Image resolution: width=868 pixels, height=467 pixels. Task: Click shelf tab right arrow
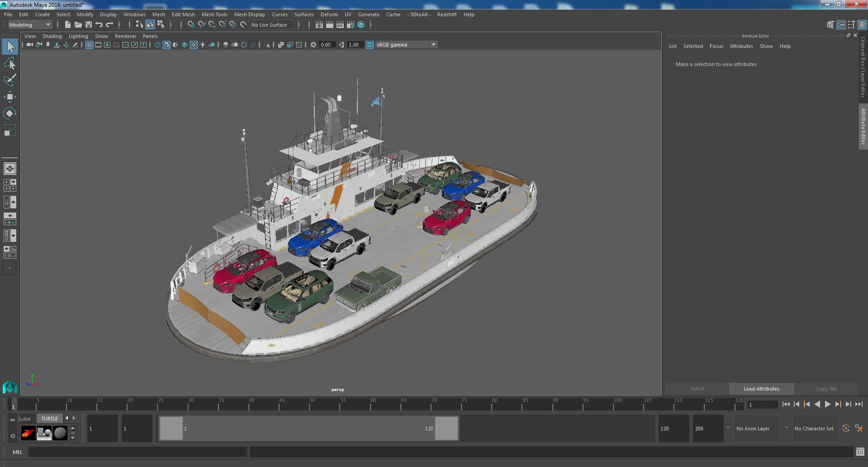74,418
